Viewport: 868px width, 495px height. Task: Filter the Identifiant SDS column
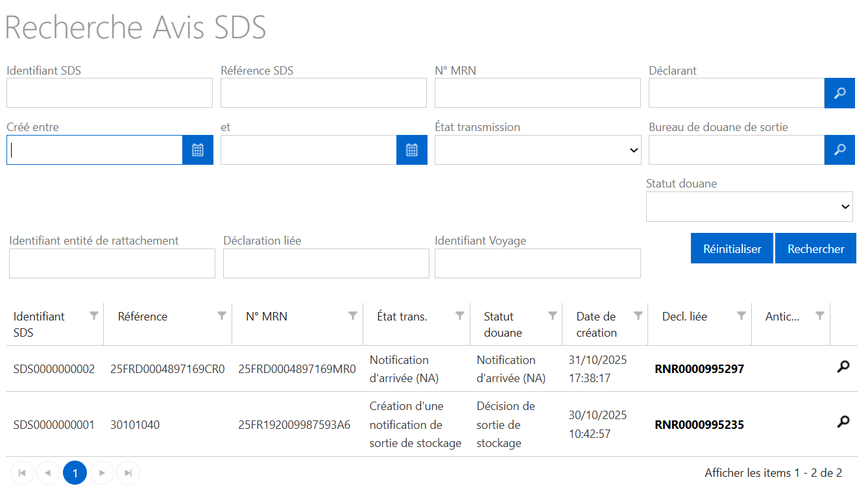pos(94,316)
